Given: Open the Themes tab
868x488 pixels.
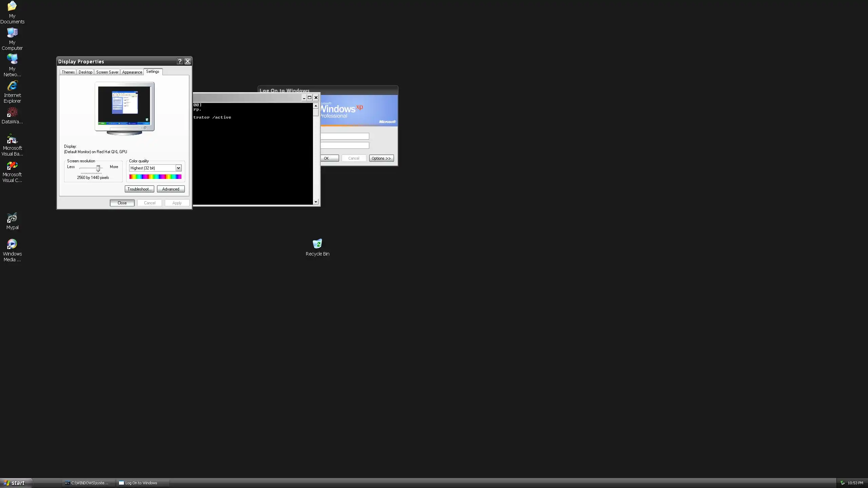Looking at the screenshot, I should coord(68,72).
